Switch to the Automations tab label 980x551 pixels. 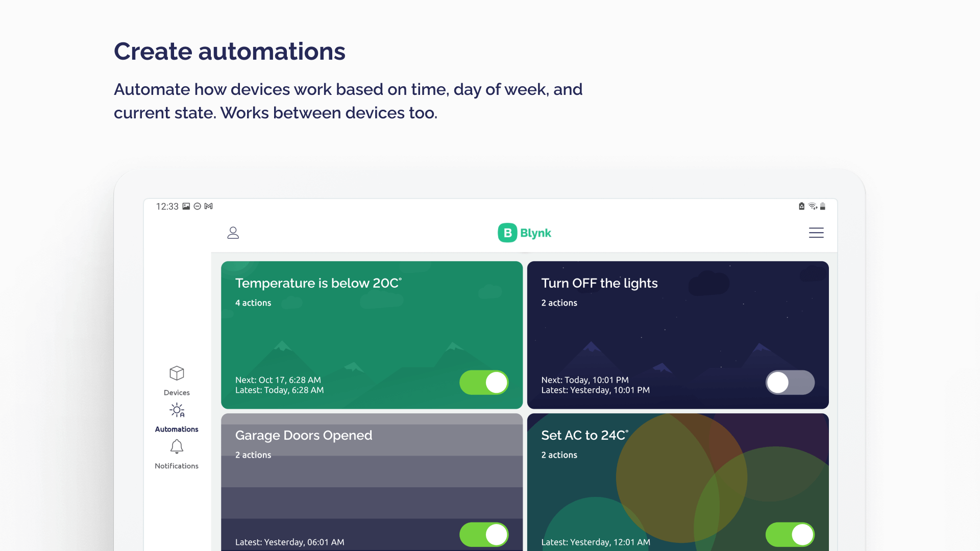(177, 429)
